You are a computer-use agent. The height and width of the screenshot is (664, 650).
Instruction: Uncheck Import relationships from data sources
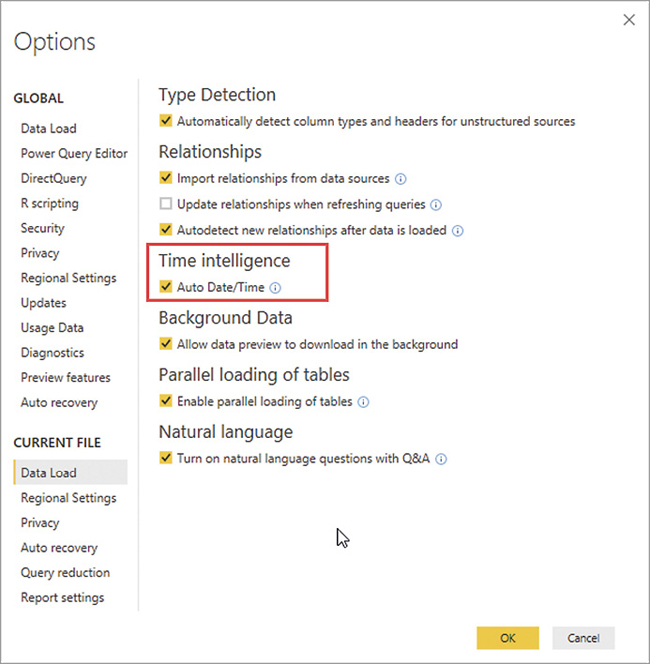point(166,178)
